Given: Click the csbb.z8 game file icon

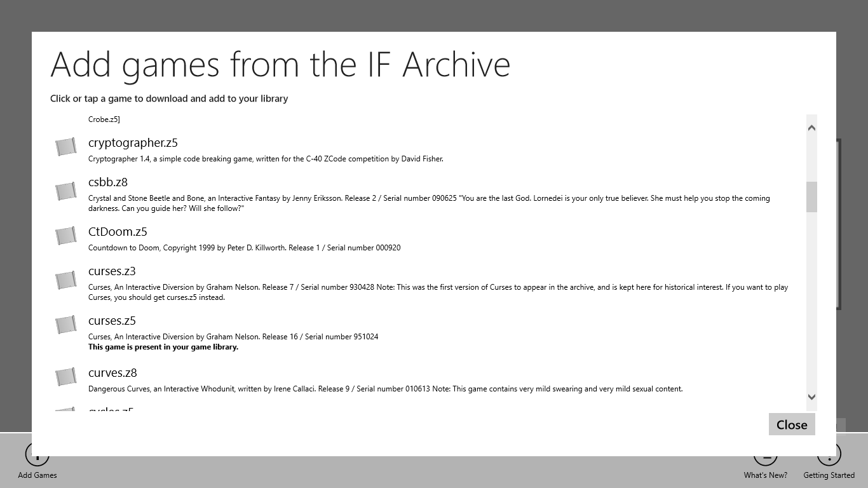Looking at the screenshot, I should pos(66,191).
